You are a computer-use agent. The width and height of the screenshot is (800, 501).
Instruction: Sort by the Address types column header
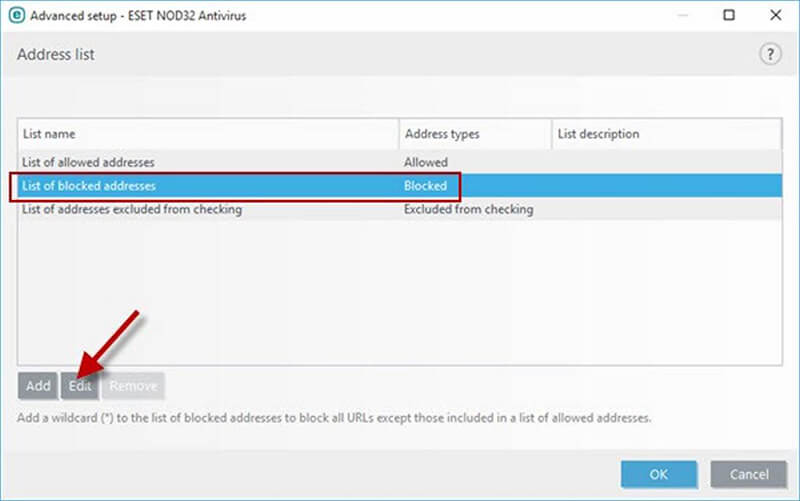(x=475, y=134)
